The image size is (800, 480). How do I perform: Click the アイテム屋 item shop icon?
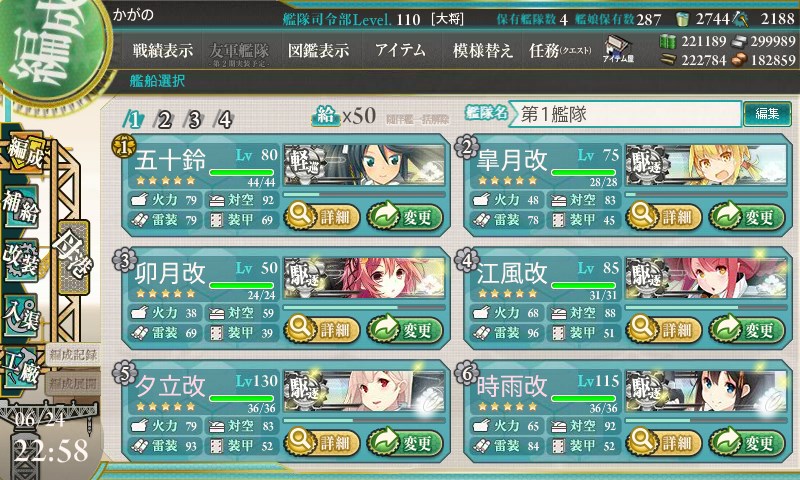(617, 49)
